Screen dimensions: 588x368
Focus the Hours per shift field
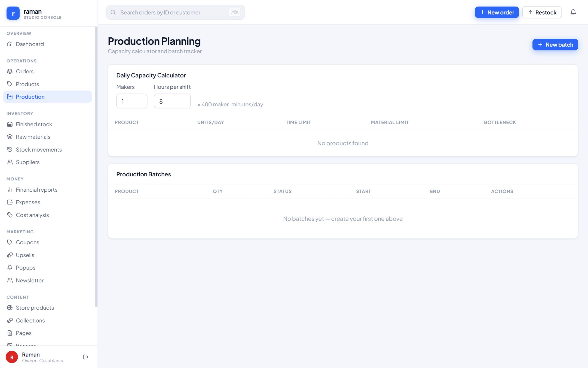(x=172, y=101)
